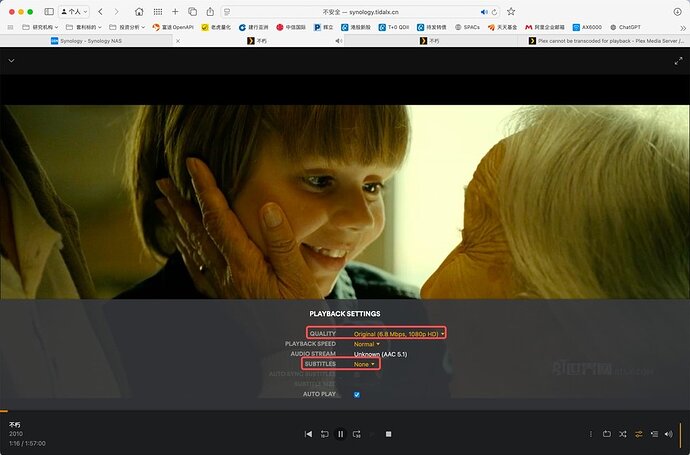Viewport: 690px width, 455px height.
Task: Show the apps grid launcher
Action: click(x=158, y=12)
